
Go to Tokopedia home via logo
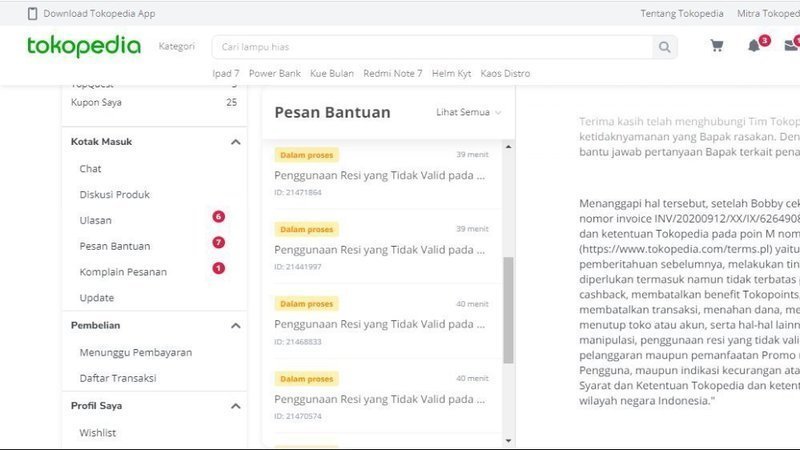click(84, 46)
